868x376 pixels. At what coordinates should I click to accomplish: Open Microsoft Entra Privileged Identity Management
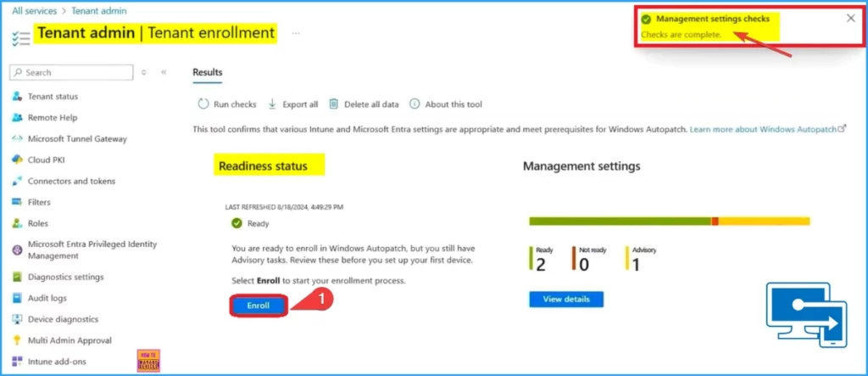[x=92, y=250]
